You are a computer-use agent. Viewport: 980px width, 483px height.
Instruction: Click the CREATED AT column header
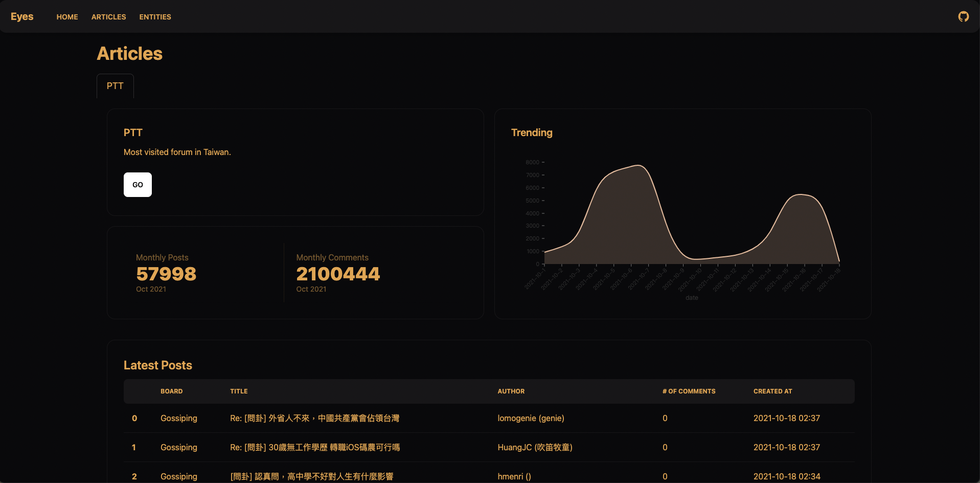tap(772, 391)
